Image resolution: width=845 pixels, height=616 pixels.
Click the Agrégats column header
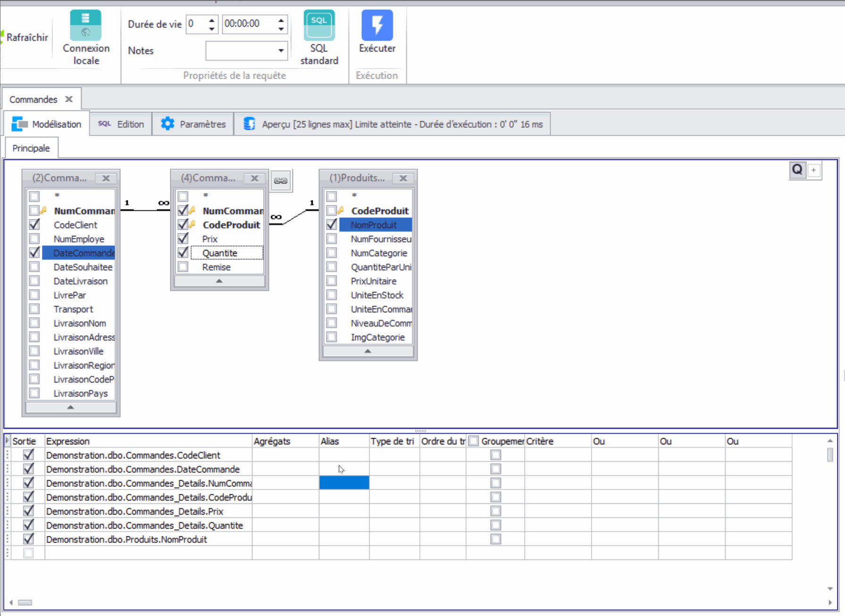click(x=286, y=441)
